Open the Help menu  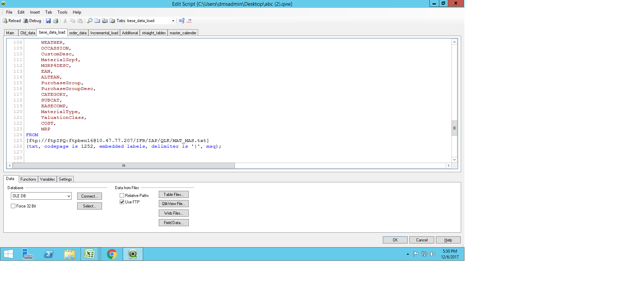click(77, 12)
